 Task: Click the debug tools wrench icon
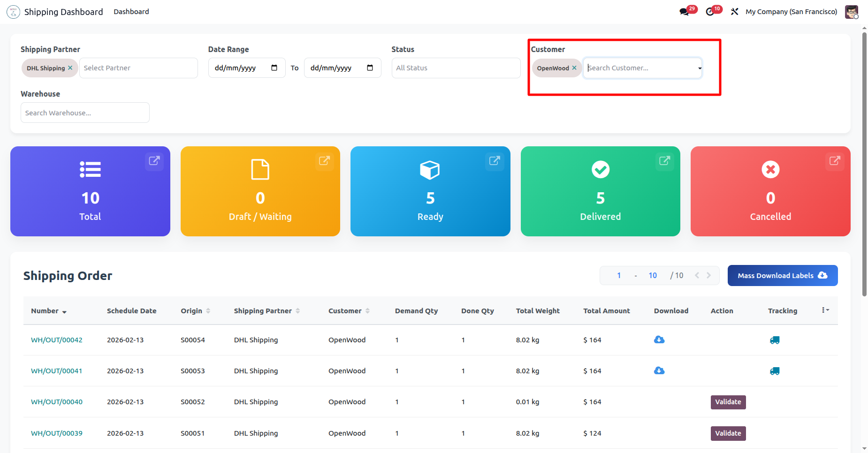tap(735, 12)
